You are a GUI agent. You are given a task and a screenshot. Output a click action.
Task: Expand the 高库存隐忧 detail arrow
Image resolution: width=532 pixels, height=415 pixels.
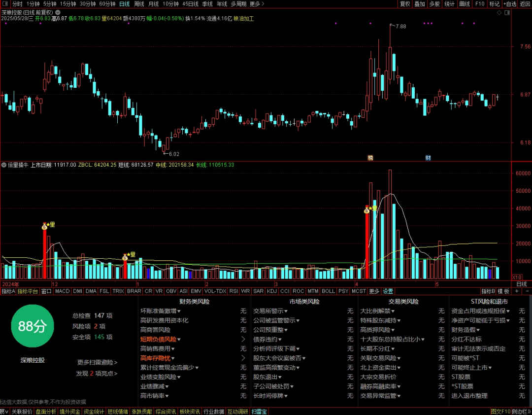[x=243, y=358]
